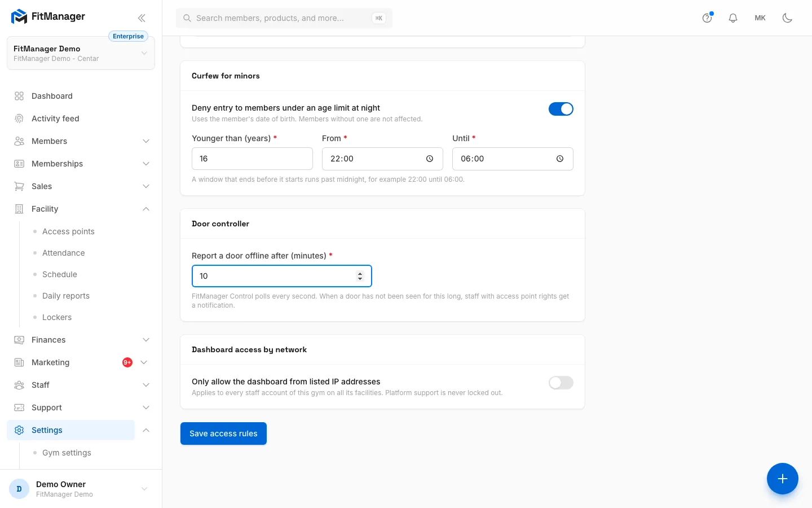Open Attendance page

click(64, 253)
